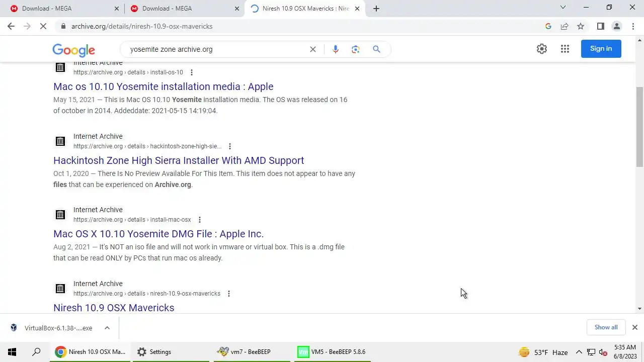Open Mac OS X 10.10 Yosemite DMG link
The height and width of the screenshot is (362, 644).
pos(158,234)
